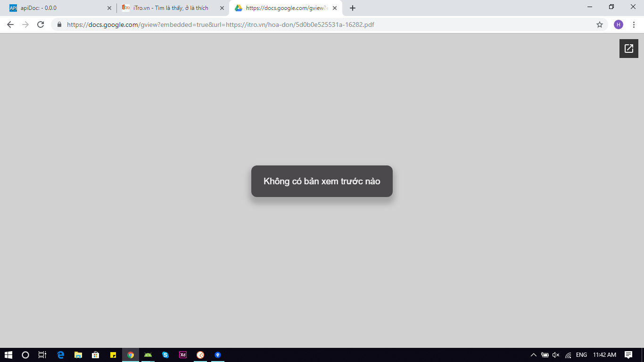Switch to the apiDoc 0.0.0 tab
The width and height of the screenshot is (644, 362).
(x=57, y=8)
